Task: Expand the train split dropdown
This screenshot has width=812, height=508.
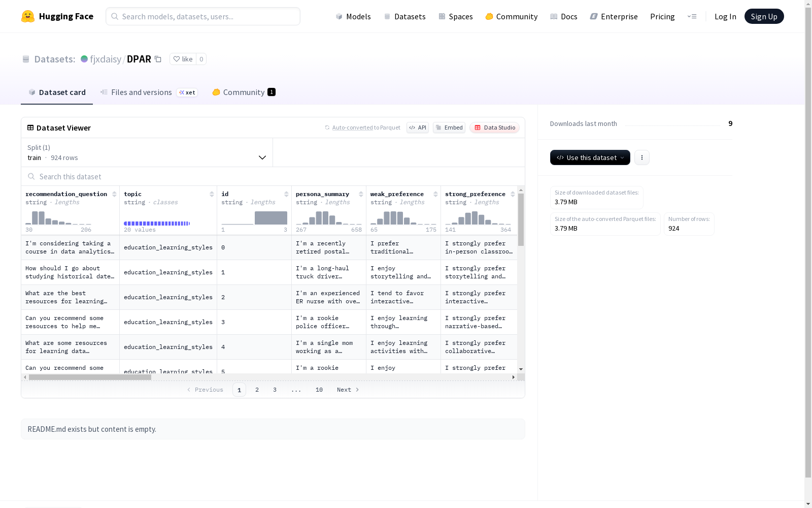Action: (147, 152)
